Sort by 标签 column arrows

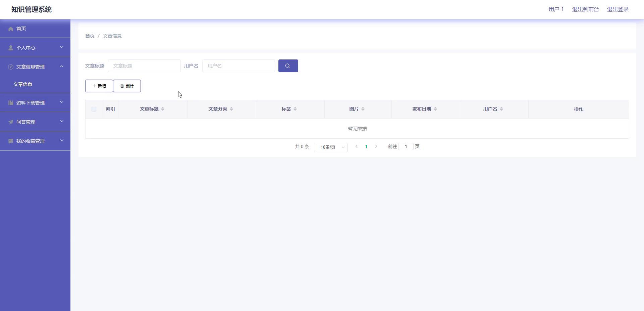click(295, 109)
